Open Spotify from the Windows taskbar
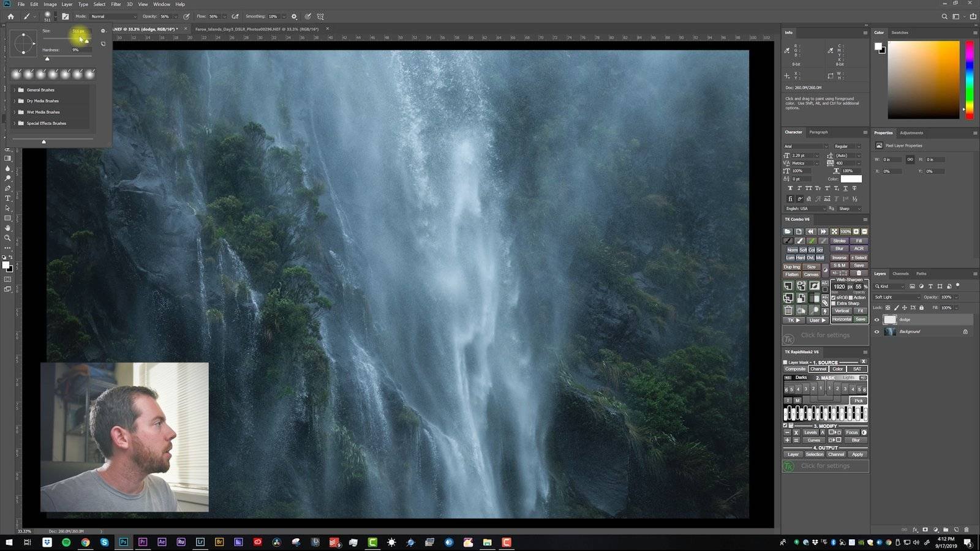Screen dimensions: 980x551 click(x=66, y=542)
